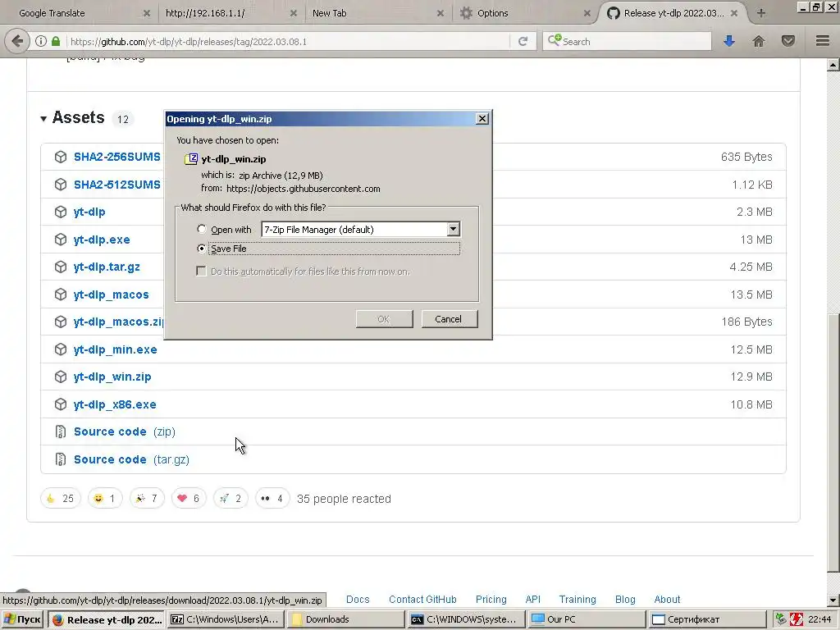840x630 pixels.
Task: Open the Pocket toolbar icon
Action: click(788, 41)
